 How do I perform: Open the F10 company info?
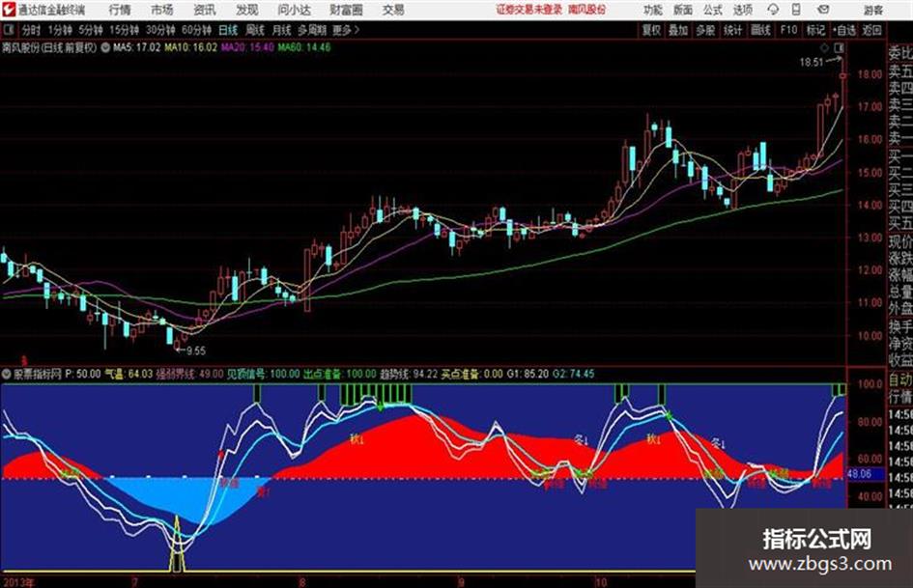pyautogui.click(x=788, y=30)
